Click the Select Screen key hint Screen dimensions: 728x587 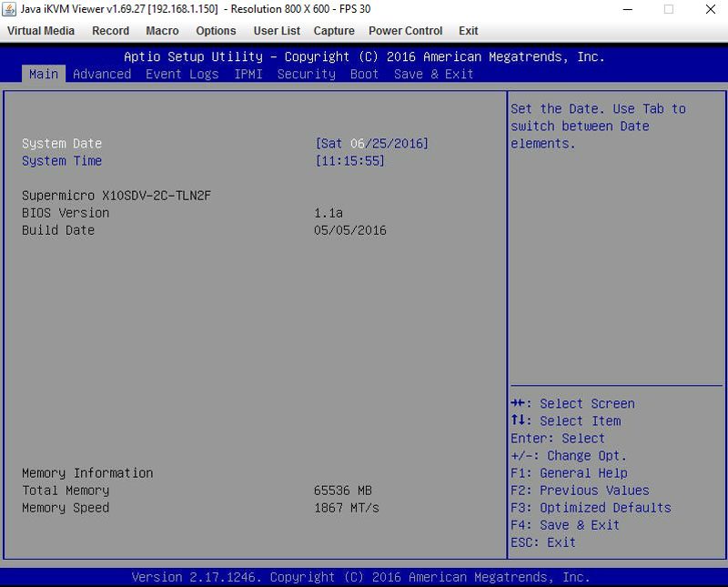tap(573, 403)
